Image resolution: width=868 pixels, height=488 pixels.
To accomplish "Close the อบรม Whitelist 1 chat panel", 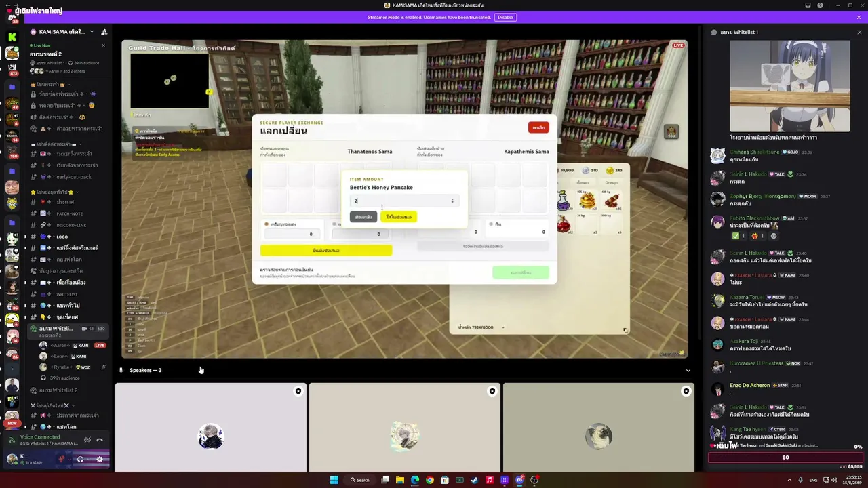I will tap(859, 32).
